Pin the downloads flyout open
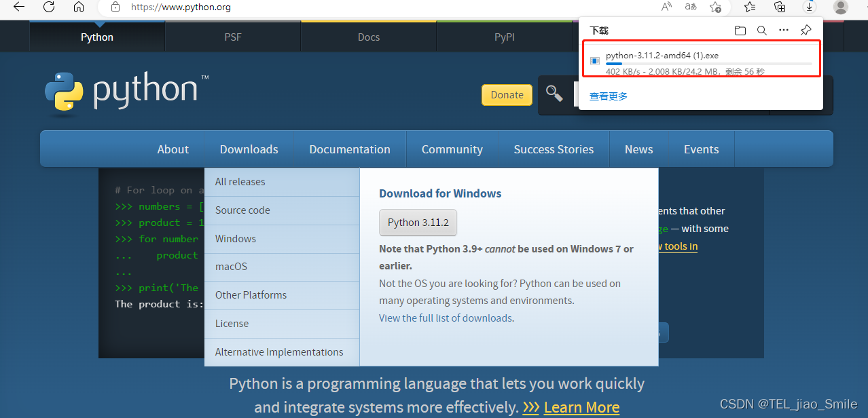This screenshot has height=418, width=868. (x=806, y=30)
